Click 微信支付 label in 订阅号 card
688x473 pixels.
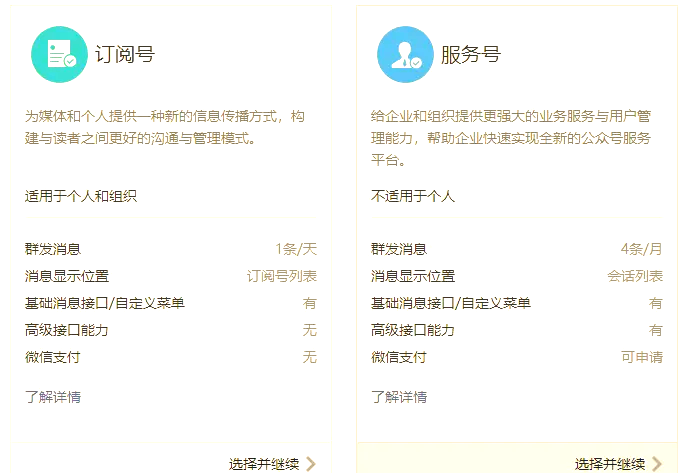click(53, 357)
